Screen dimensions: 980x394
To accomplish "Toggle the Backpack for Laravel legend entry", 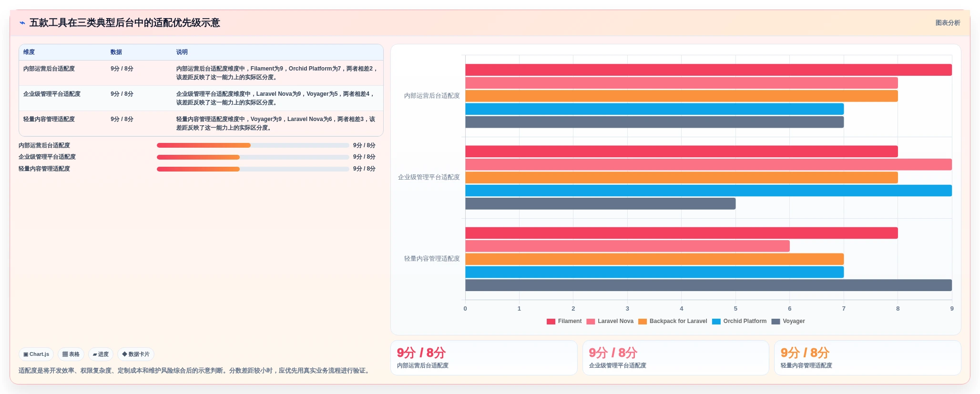I will tap(673, 321).
